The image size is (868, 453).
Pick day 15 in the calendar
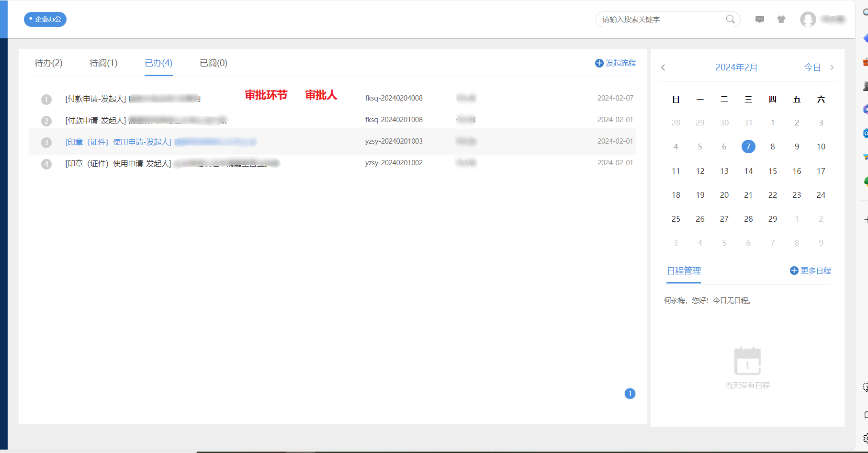(773, 171)
